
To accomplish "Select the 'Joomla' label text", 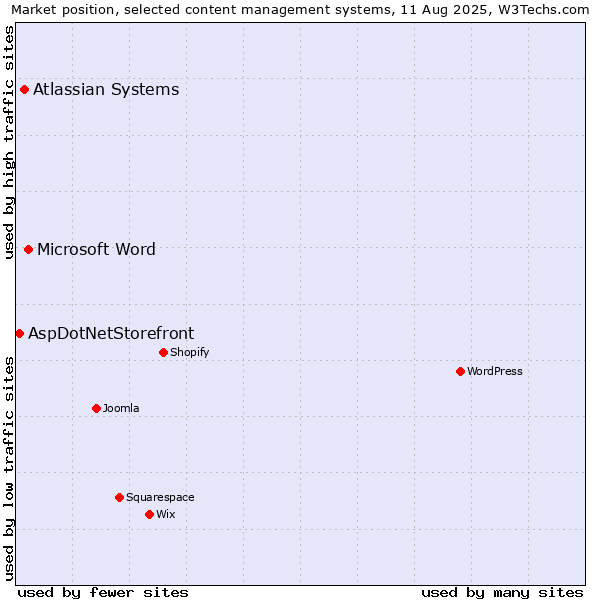I will [x=121, y=408].
